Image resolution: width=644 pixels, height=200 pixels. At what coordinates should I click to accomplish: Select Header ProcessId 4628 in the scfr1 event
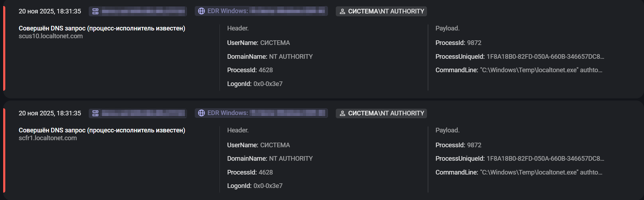click(265, 172)
